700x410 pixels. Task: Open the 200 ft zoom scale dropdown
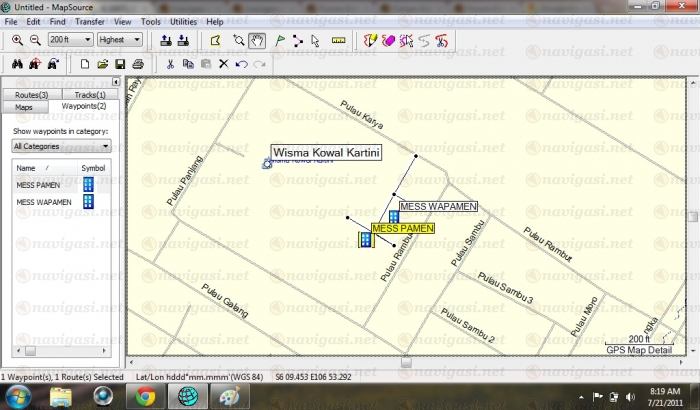pyautogui.click(x=71, y=40)
